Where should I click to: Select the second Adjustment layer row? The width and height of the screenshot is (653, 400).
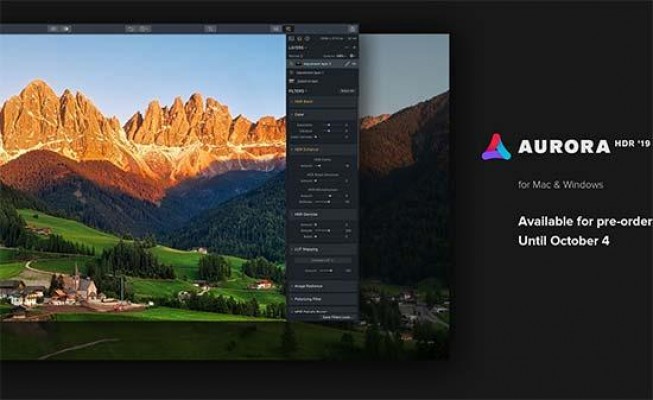[322, 72]
